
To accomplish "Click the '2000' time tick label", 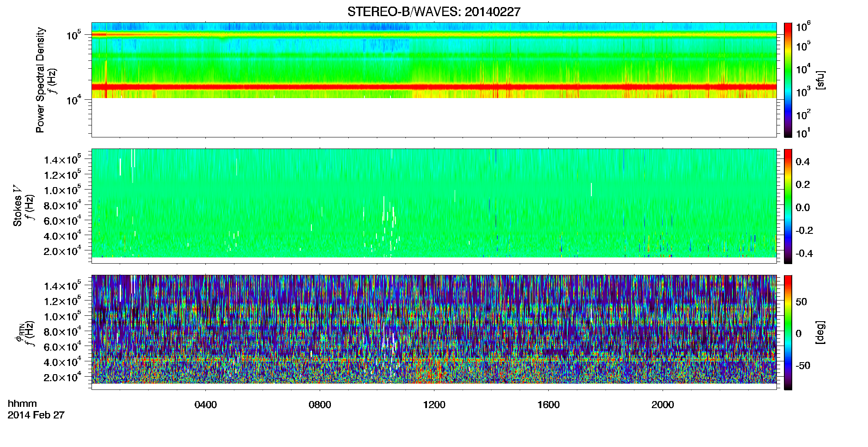I will tap(663, 405).
